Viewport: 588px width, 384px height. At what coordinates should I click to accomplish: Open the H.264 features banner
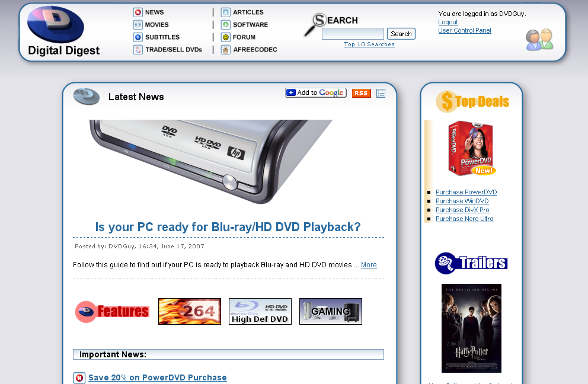189,311
